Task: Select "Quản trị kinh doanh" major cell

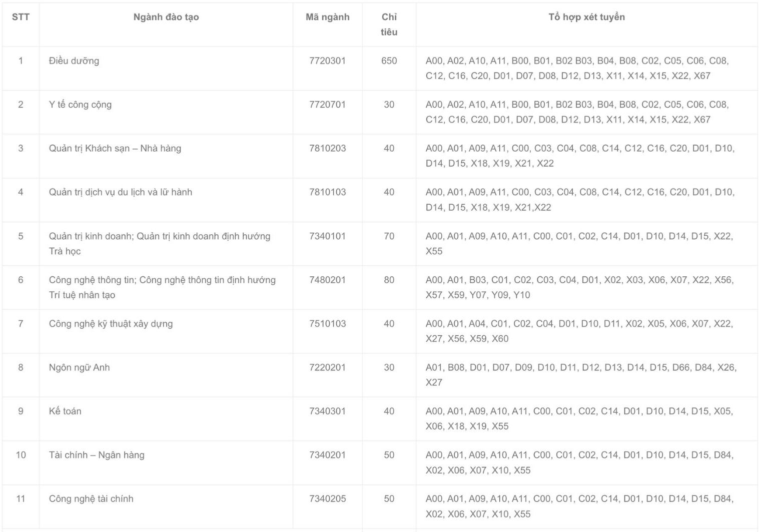Action: [159, 243]
